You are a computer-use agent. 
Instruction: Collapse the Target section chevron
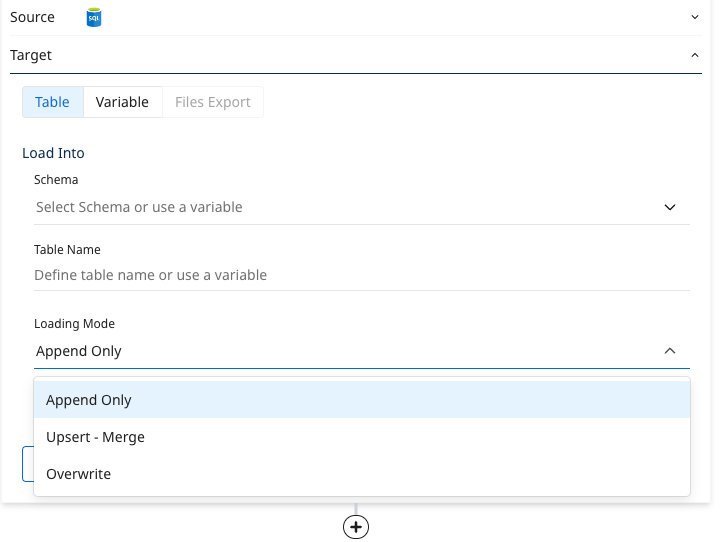695,55
